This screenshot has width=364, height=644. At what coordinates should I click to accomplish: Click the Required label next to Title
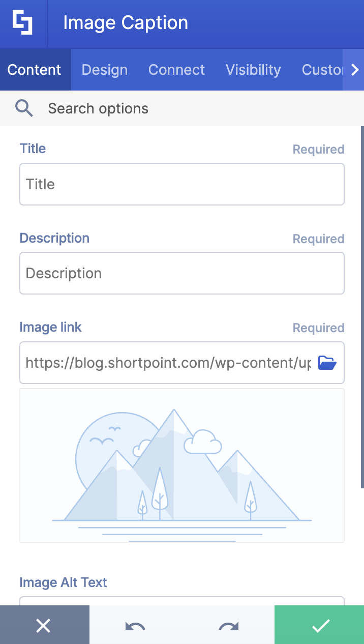coord(318,149)
